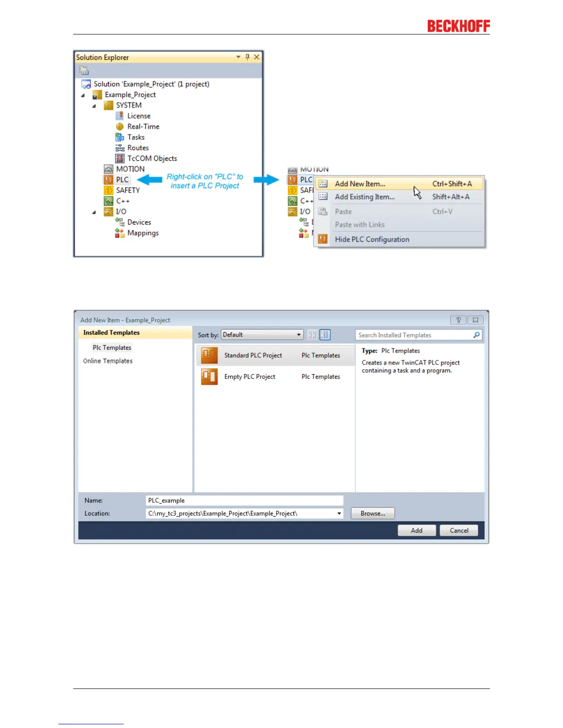The image size is (563, 728).
Task: Select the Empty PLC Project row
Action: (x=275, y=376)
